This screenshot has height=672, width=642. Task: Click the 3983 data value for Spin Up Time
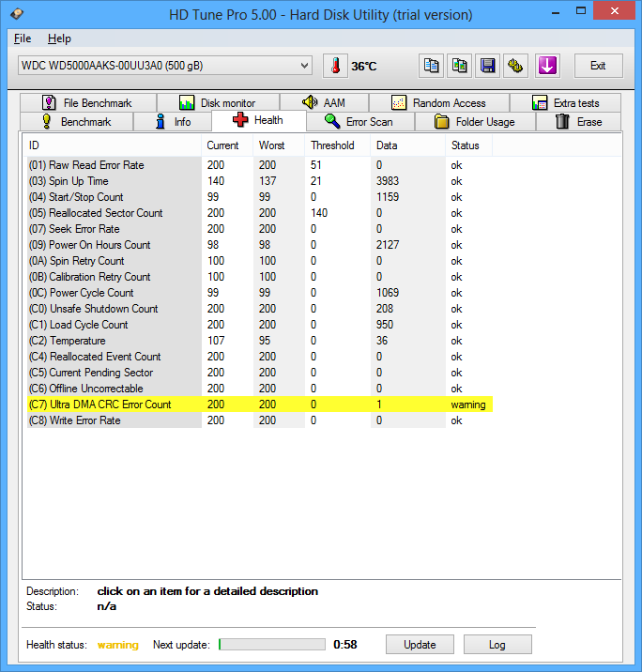(x=388, y=181)
